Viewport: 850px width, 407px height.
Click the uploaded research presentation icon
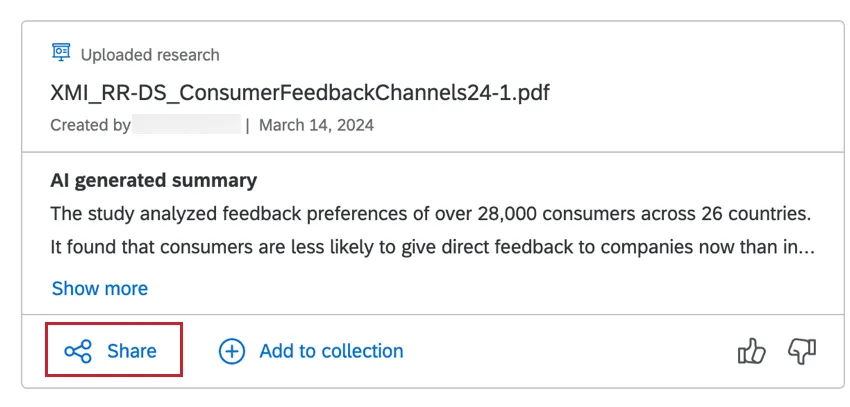pos(62,53)
